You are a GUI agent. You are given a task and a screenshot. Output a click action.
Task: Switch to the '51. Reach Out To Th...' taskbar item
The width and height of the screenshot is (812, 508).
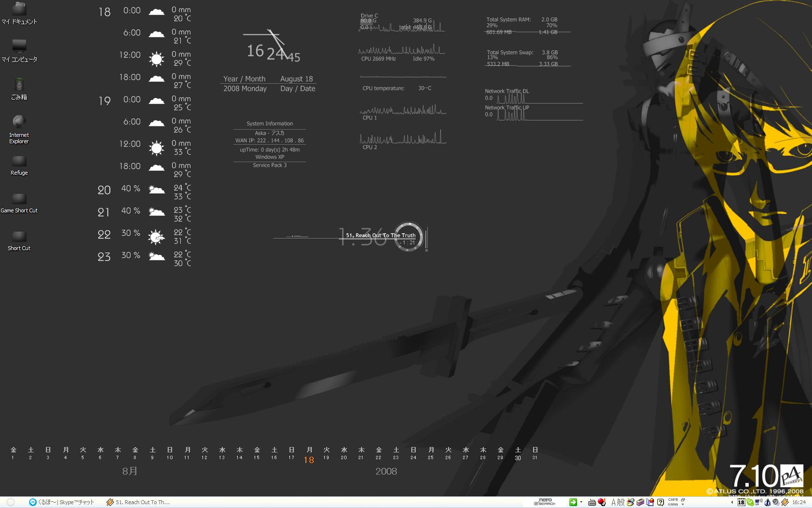(138, 502)
